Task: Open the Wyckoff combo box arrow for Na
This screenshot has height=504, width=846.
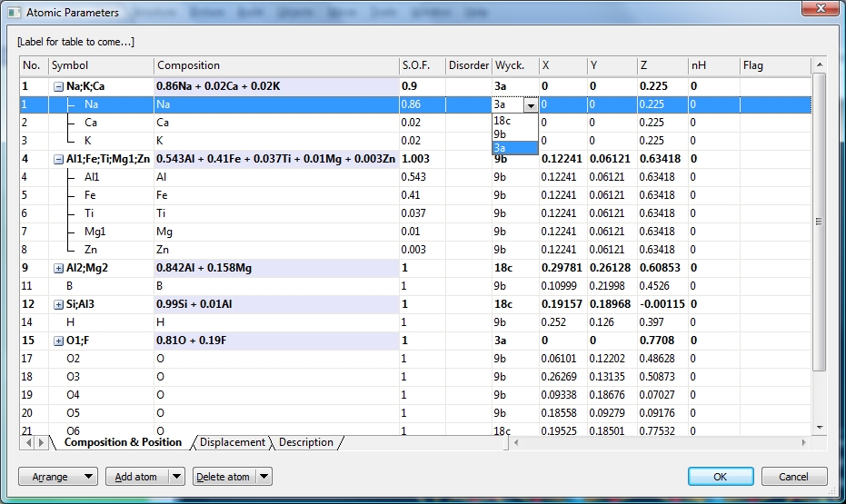Action: pos(531,105)
